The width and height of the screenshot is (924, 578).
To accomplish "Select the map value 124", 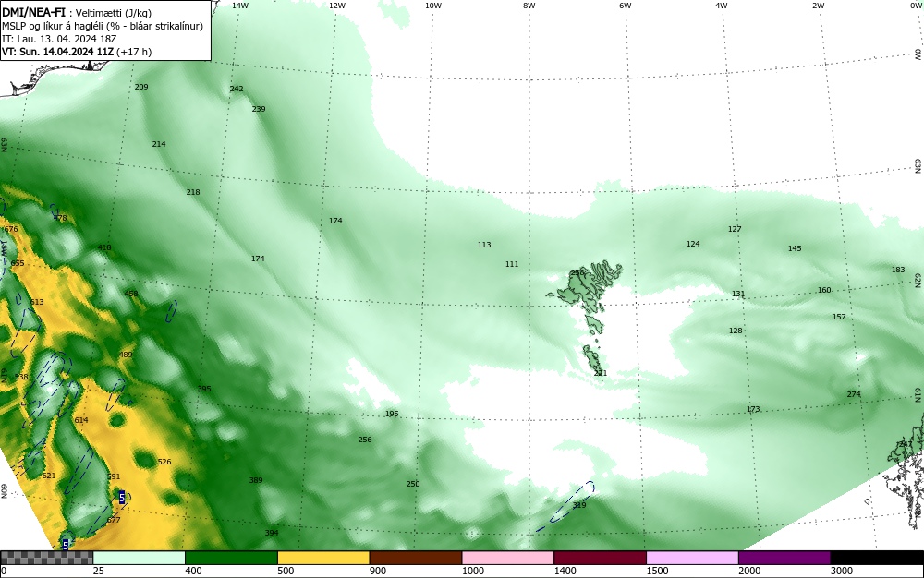I will 693,244.
